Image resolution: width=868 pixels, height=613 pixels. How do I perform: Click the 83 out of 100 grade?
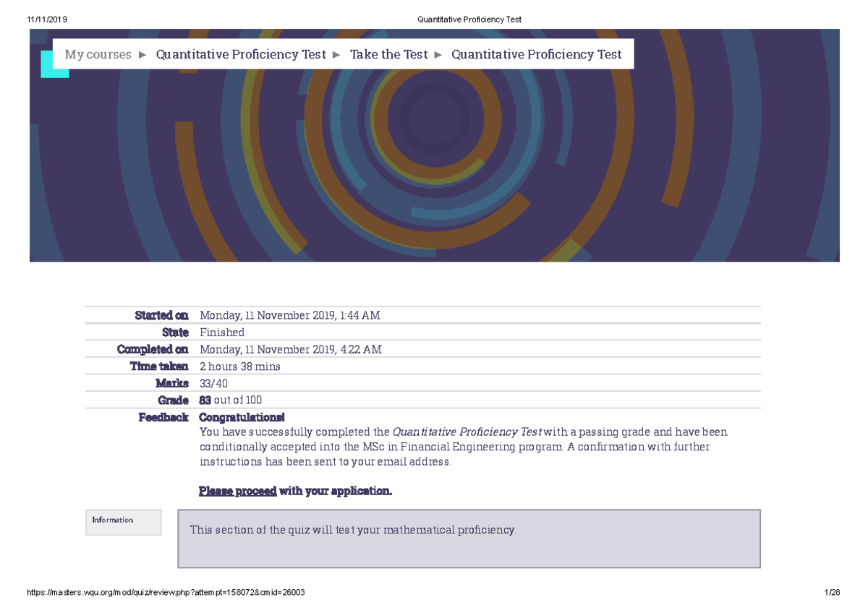[x=230, y=400]
